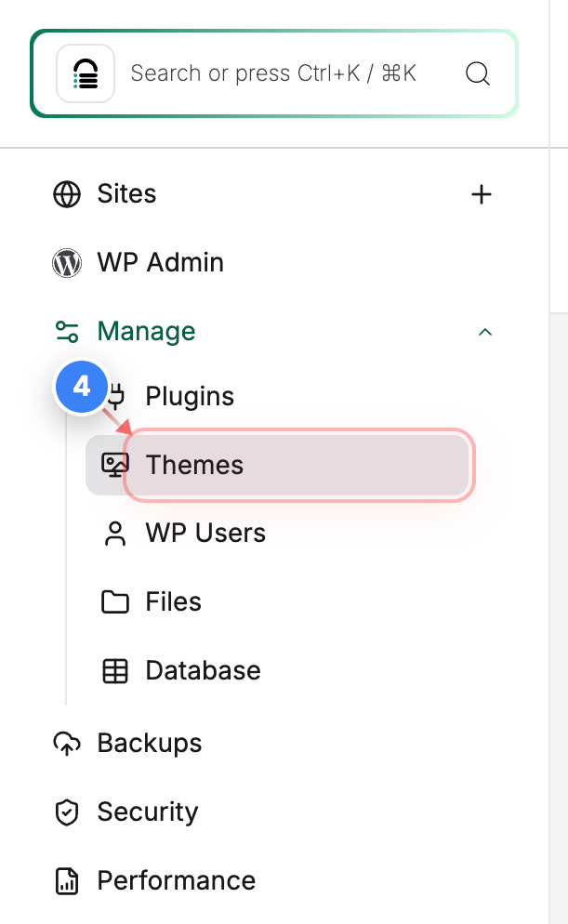
Task: Click the Themes image icon
Action: [x=114, y=465]
